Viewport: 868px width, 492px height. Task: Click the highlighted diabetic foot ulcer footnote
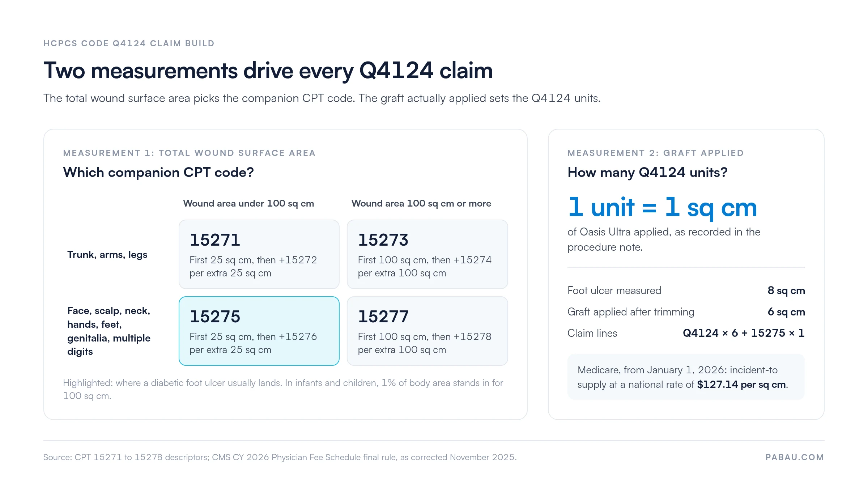[283, 389]
